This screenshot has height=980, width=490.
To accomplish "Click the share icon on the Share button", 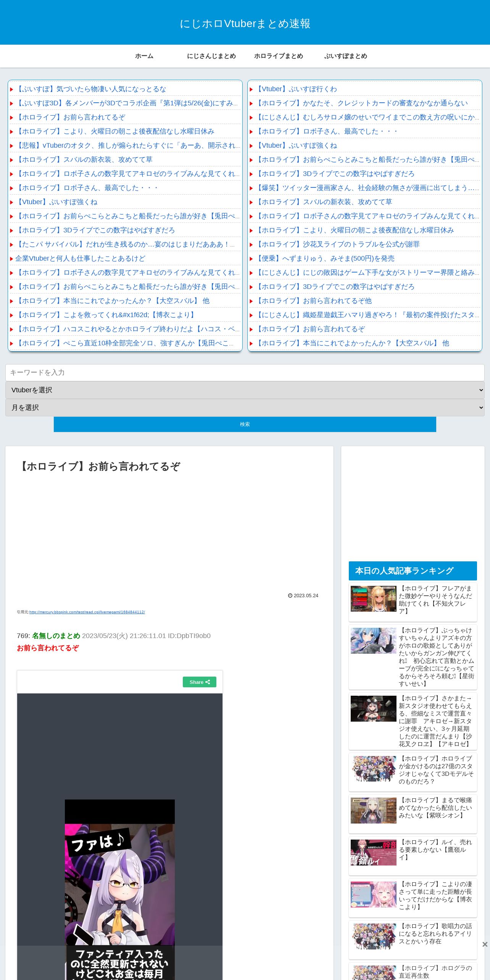I will point(208,682).
